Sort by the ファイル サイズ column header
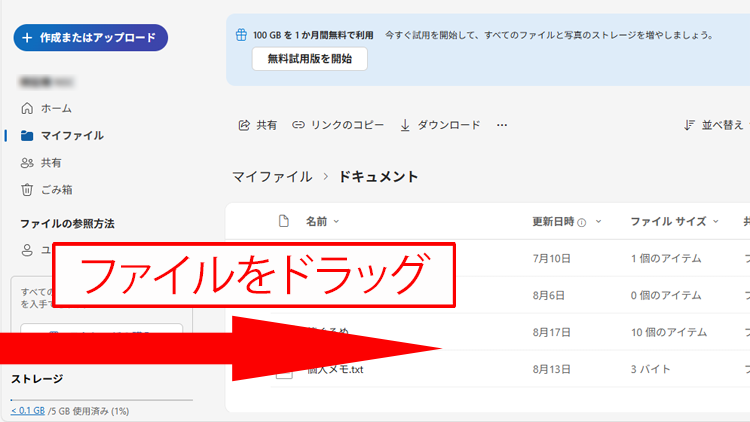Viewport: 750px width, 422px height. tap(674, 222)
